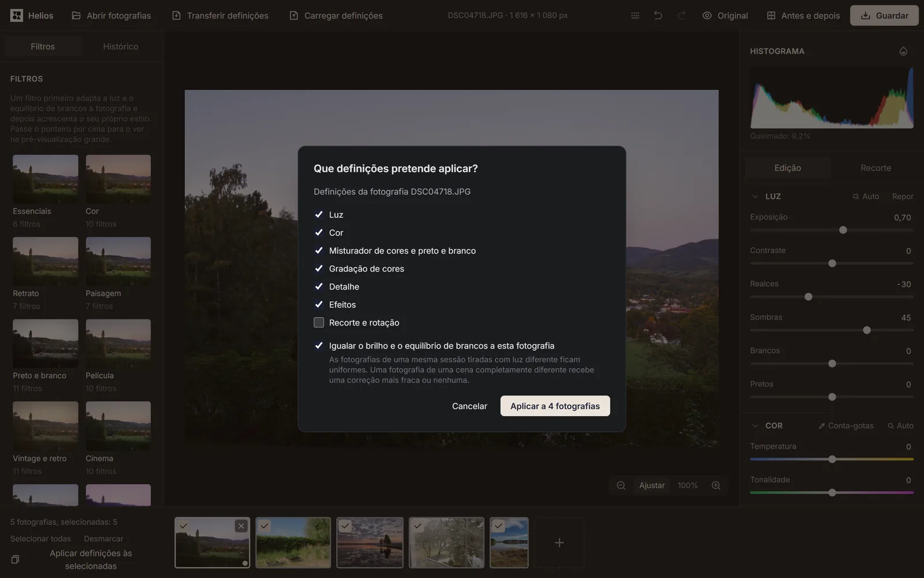Open the Paisagem filter group thumbnail
Image resolution: width=924 pixels, height=578 pixels.
118,261
